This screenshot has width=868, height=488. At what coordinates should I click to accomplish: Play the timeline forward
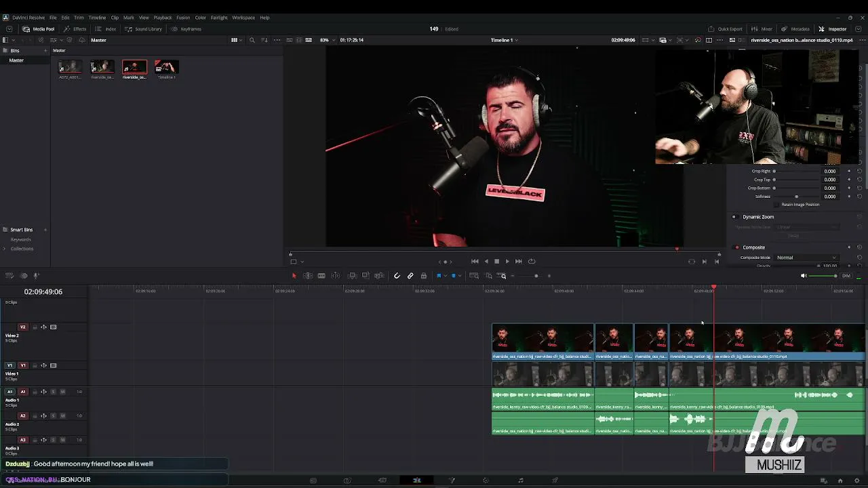pos(507,261)
